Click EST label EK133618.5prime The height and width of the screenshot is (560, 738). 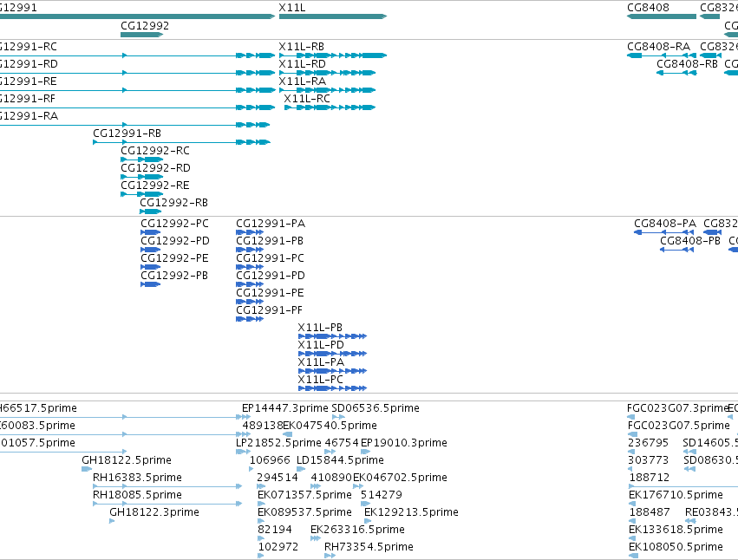[x=676, y=531]
